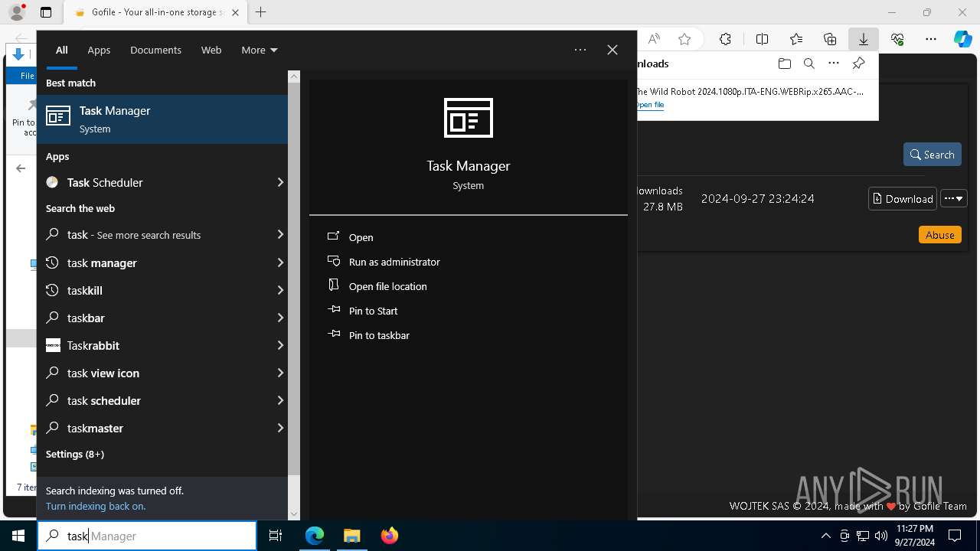Viewport: 980px width, 551px height.
Task: Open Edge Settings and more menu
Action: 931,39
